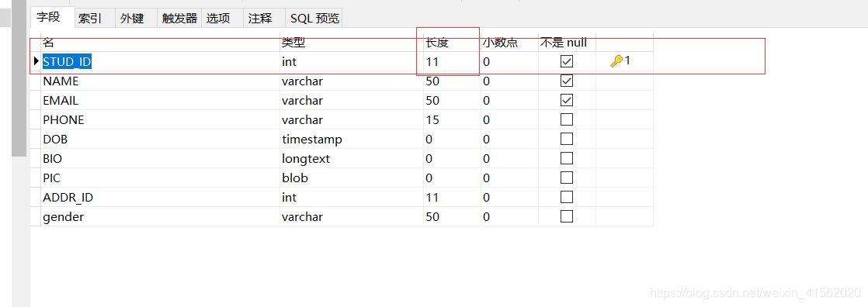Click the row indicator arrow beside STUD_ID
Screen dimensions: 868x307
click(36, 61)
